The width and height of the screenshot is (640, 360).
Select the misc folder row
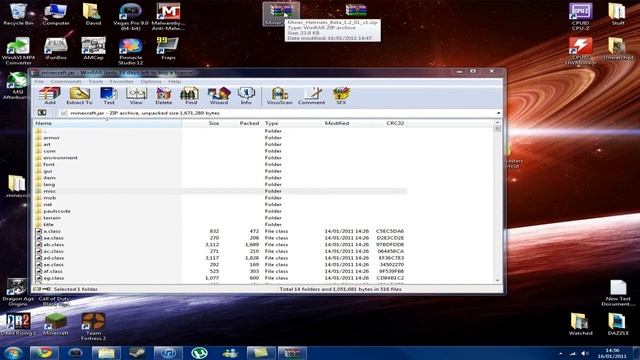[220, 191]
